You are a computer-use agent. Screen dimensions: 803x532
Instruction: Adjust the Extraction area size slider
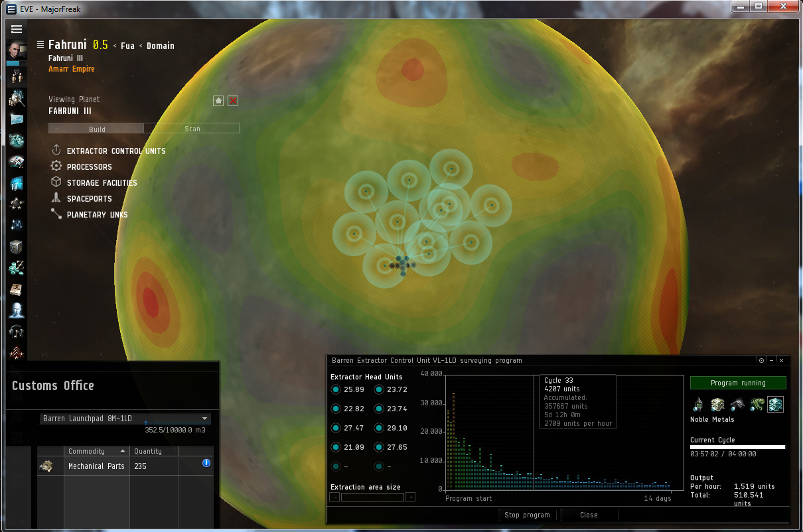tap(372, 497)
